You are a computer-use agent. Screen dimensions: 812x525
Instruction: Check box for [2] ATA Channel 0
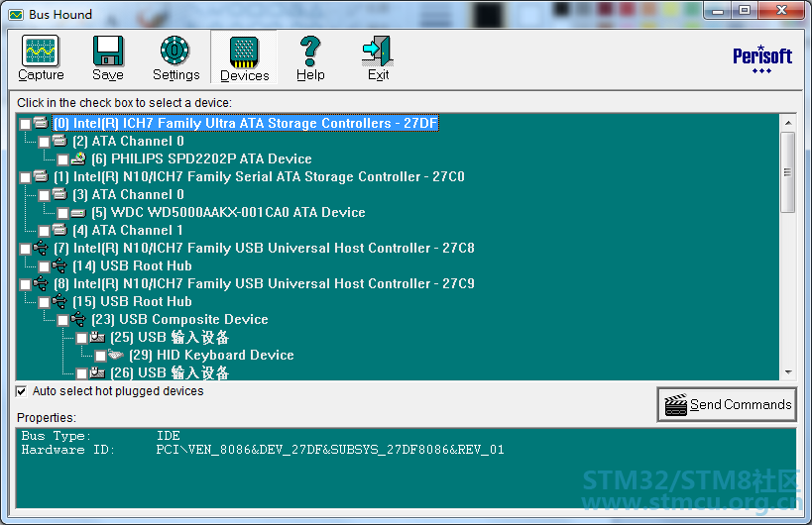[x=44, y=142]
